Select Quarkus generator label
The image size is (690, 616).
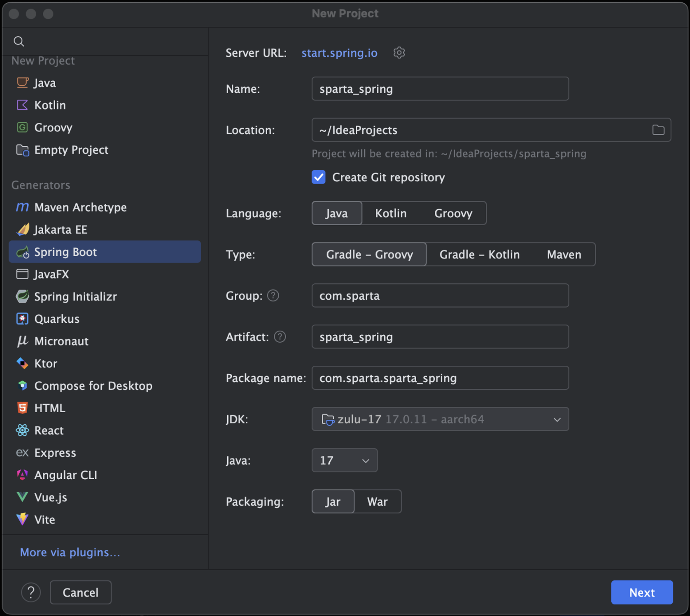57,319
